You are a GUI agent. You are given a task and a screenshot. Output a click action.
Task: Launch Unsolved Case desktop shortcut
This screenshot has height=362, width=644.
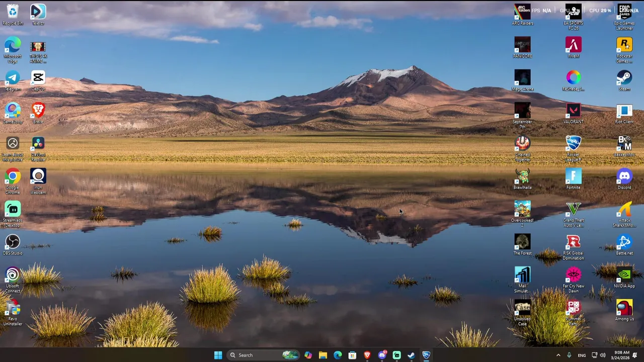(x=522, y=313)
